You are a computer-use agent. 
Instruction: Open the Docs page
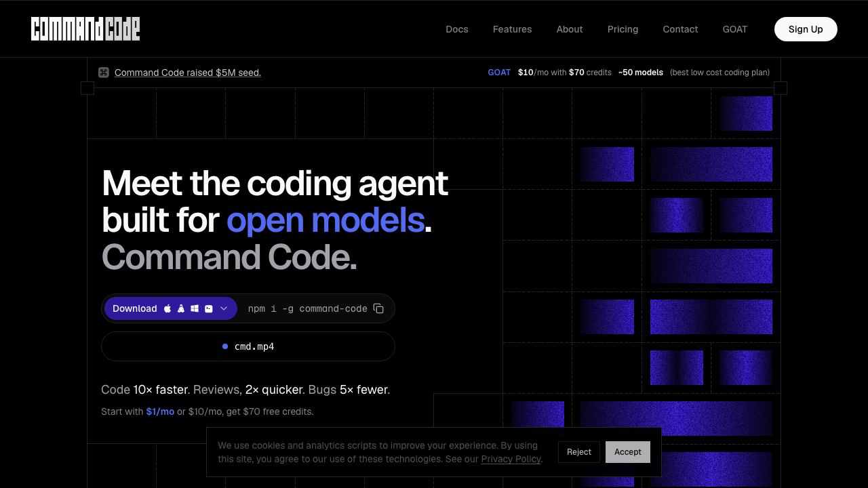pyautogui.click(x=457, y=29)
